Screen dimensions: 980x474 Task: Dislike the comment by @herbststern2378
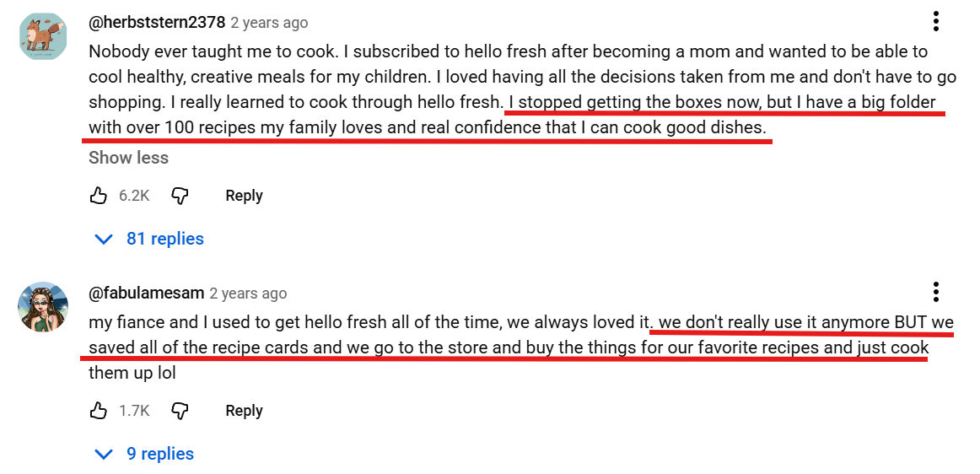180,196
